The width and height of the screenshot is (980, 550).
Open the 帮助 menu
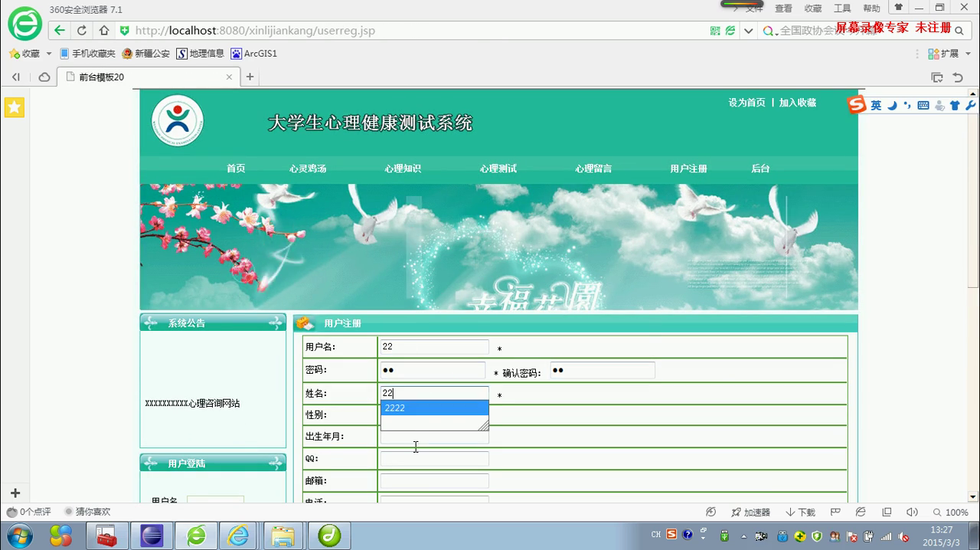[x=871, y=8]
